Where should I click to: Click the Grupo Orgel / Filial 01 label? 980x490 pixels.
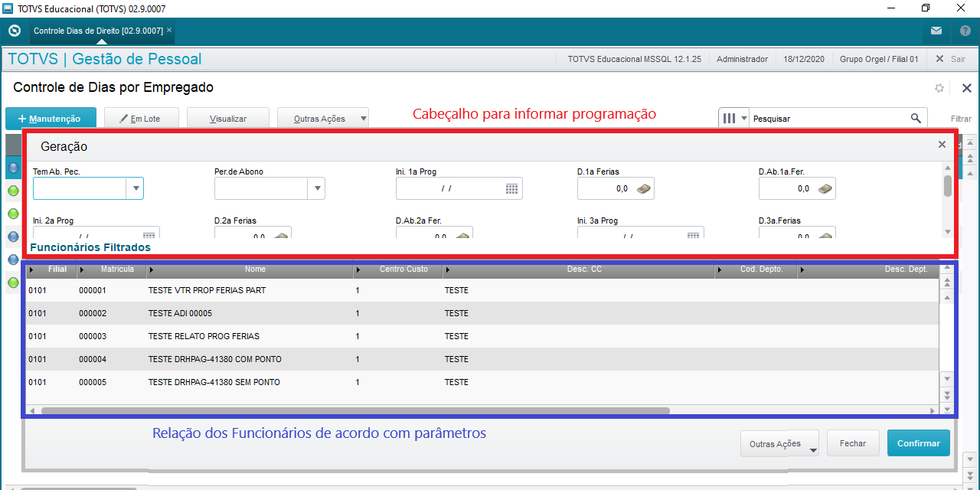click(879, 59)
